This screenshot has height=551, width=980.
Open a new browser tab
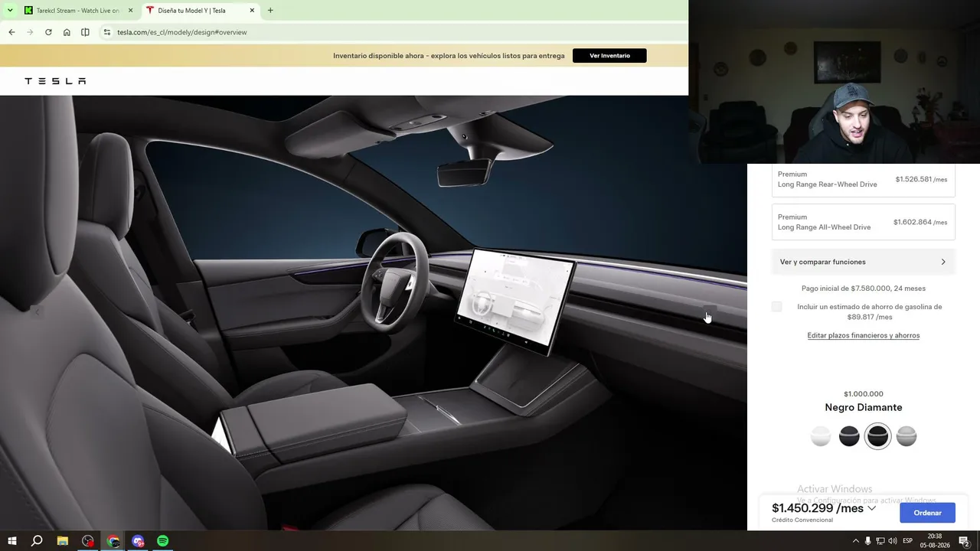coord(270,11)
